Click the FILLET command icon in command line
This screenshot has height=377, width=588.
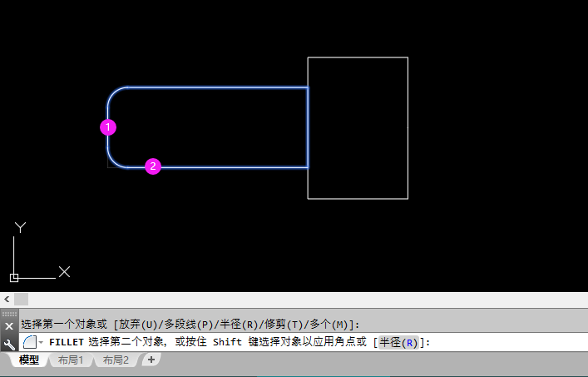pos(30,342)
